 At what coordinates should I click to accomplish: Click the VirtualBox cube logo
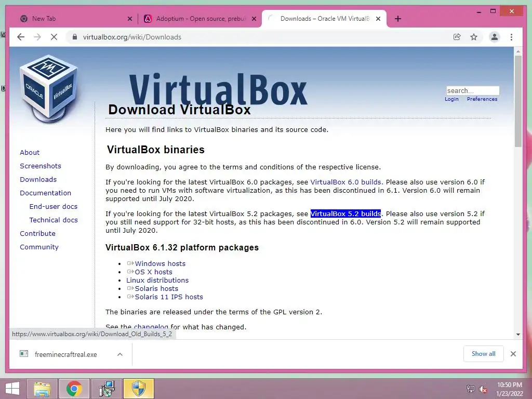[x=48, y=89]
